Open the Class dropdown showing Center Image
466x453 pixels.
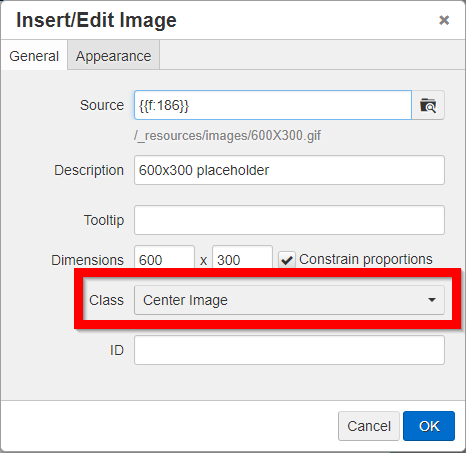point(289,300)
